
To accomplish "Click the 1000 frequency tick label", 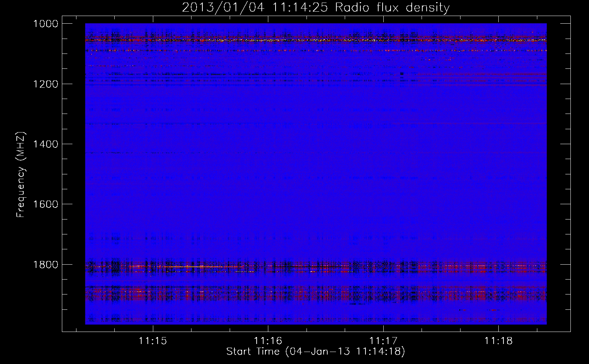I will [x=46, y=24].
